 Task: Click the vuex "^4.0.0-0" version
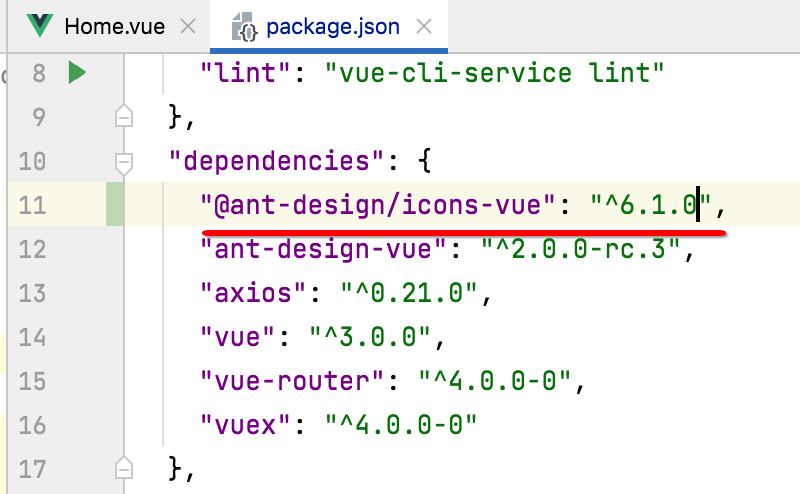401,425
